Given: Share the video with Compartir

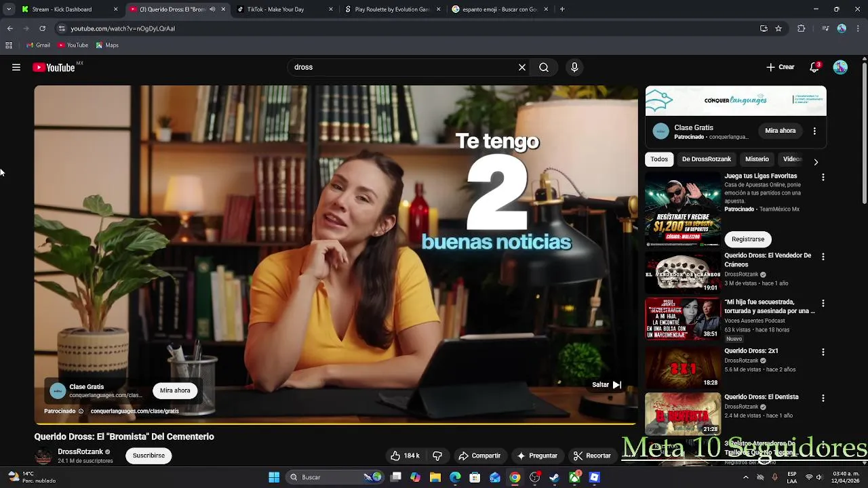Looking at the screenshot, I should (x=479, y=455).
